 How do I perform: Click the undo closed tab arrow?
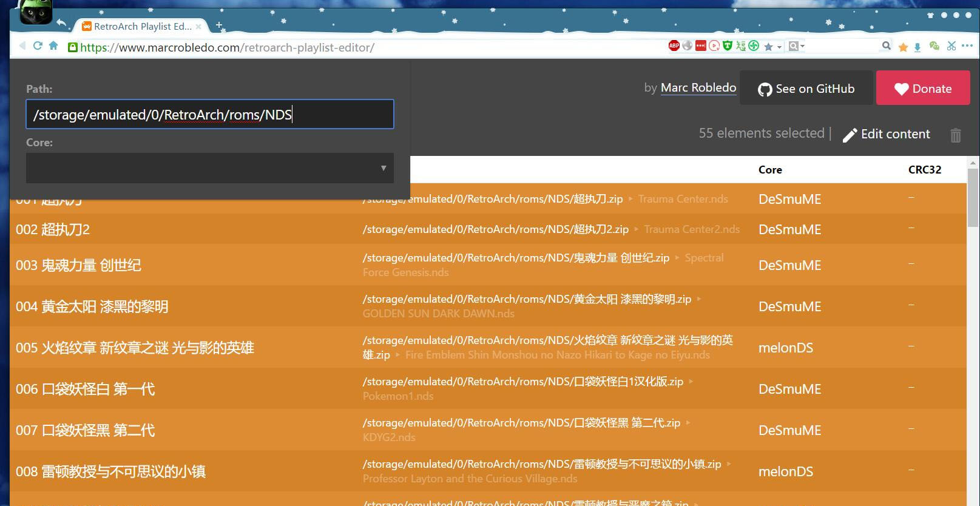[x=61, y=23]
